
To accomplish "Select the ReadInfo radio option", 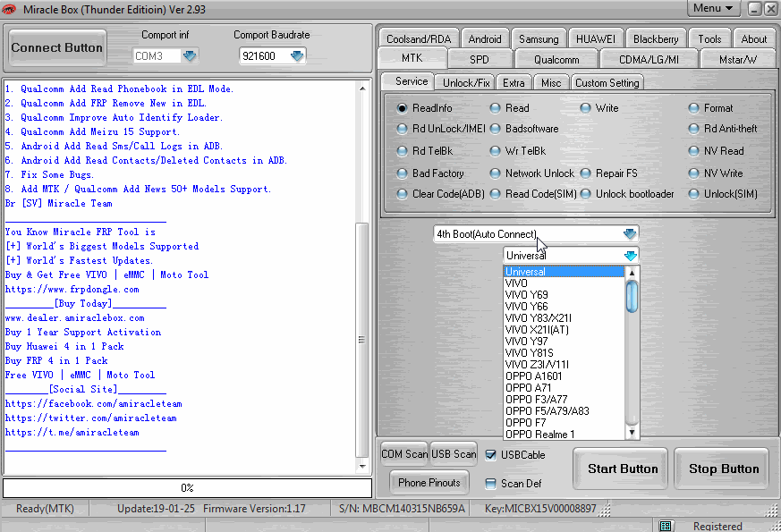I will click(402, 108).
